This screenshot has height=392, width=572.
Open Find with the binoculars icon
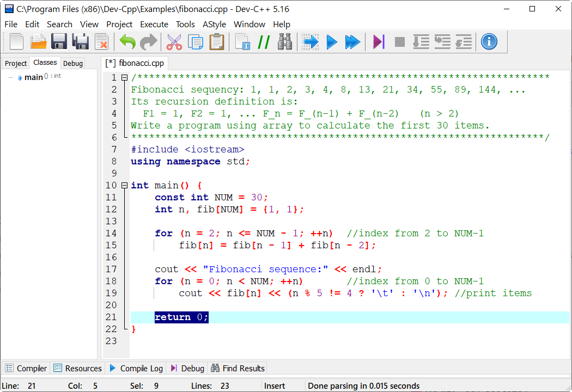pos(285,41)
